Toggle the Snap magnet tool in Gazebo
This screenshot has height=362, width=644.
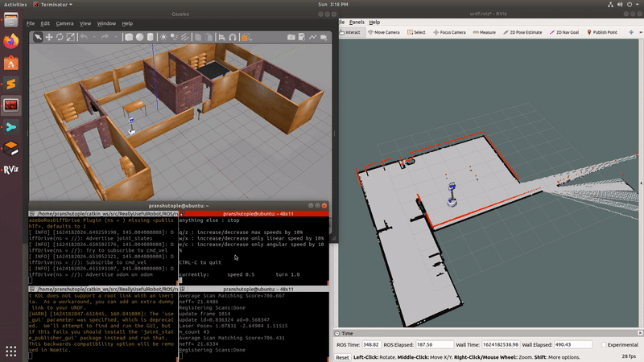pyautogui.click(x=233, y=37)
